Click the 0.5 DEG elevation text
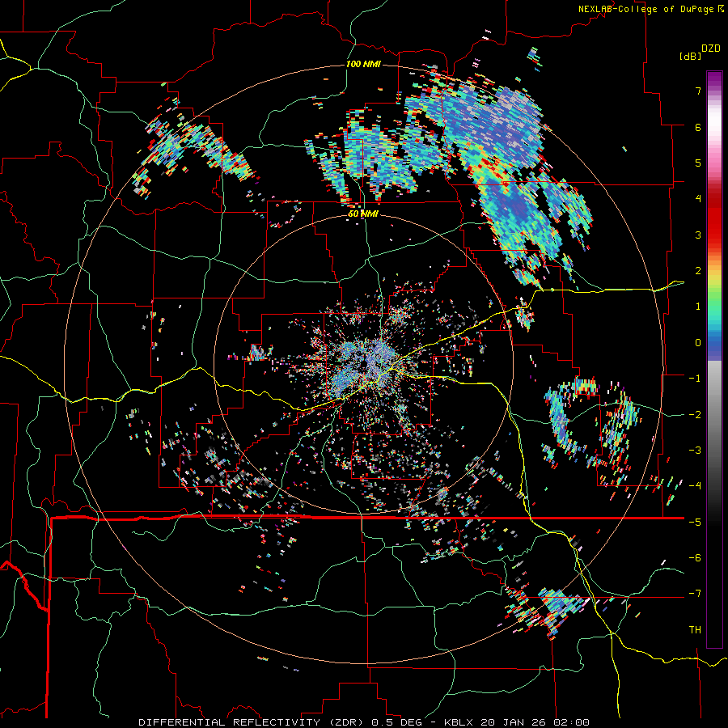This screenshot has width=728, height=728. 397,722
